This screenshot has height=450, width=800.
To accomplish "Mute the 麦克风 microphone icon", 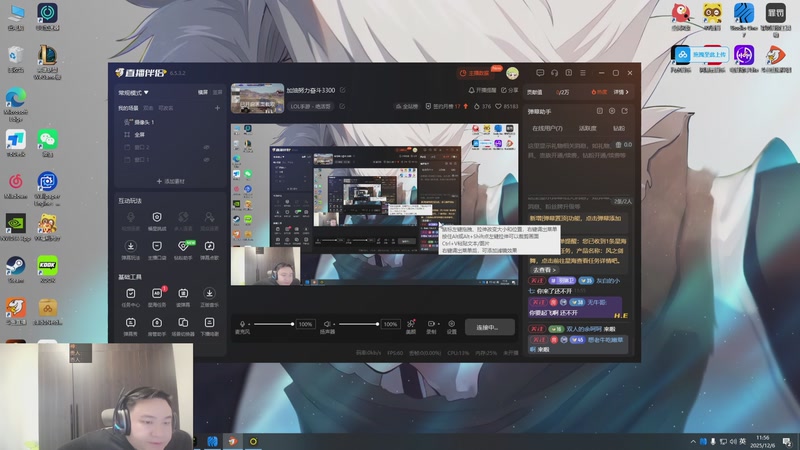I will point(242,324).
